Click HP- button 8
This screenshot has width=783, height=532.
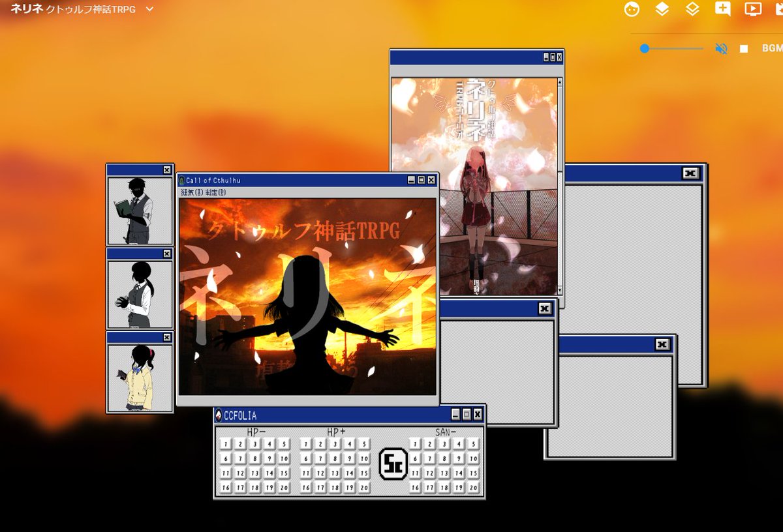pos(255,458)
